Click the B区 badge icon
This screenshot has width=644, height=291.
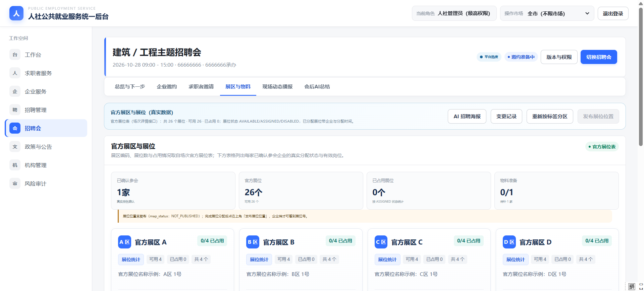253,242
